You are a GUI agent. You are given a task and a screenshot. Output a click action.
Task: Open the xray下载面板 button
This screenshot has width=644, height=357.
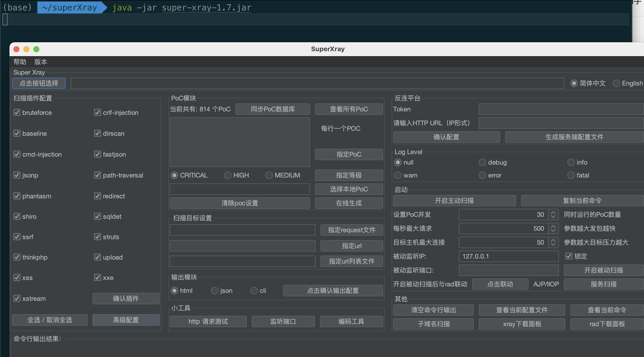click(x=522, y=324)
